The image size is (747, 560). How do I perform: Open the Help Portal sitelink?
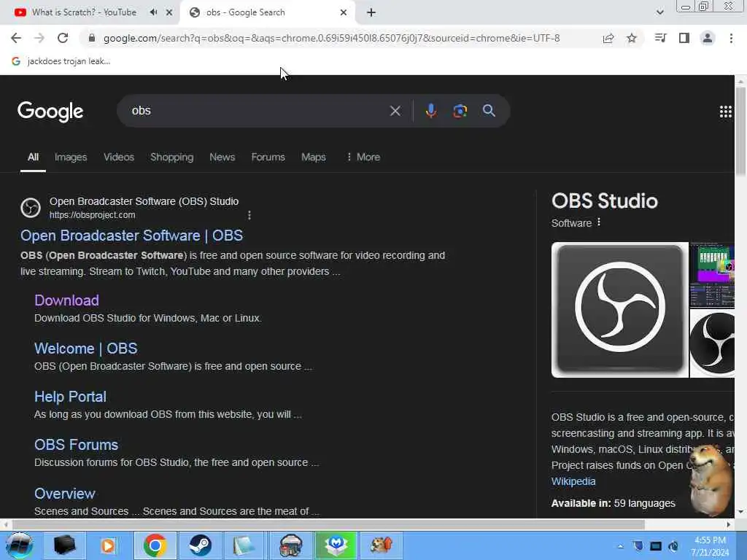[x=70, y=397]
